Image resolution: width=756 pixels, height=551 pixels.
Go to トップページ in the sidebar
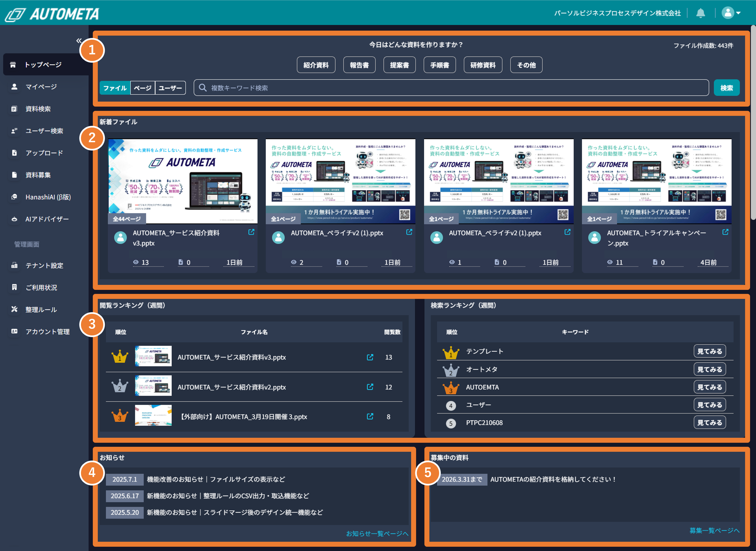[x=46, y=64]
